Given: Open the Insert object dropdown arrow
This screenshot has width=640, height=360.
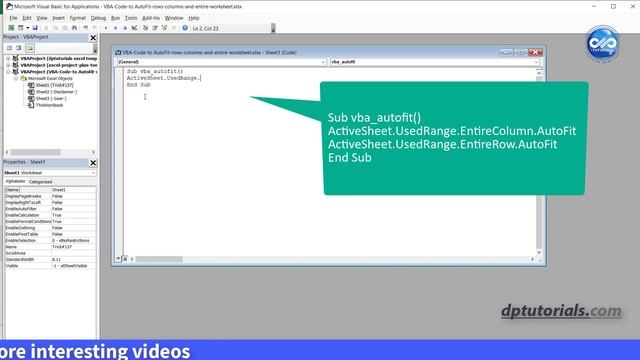Looking at the screenshot, I should (27, 28).
